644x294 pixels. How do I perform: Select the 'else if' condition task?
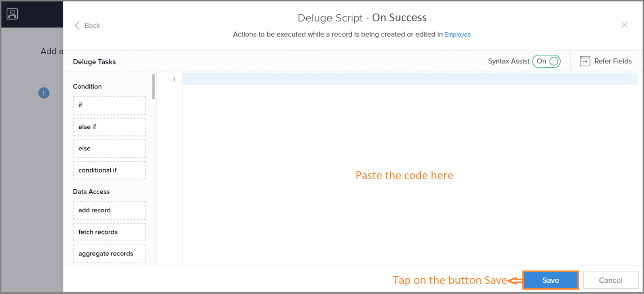coord(109,127)
